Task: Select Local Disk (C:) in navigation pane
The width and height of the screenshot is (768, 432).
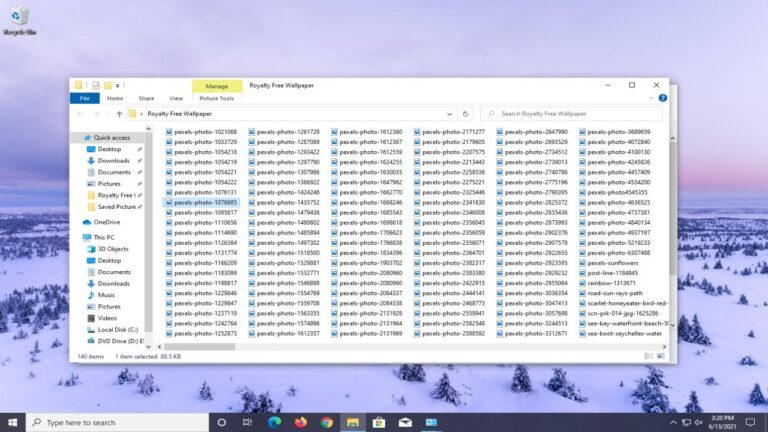Action: [118, 329]
